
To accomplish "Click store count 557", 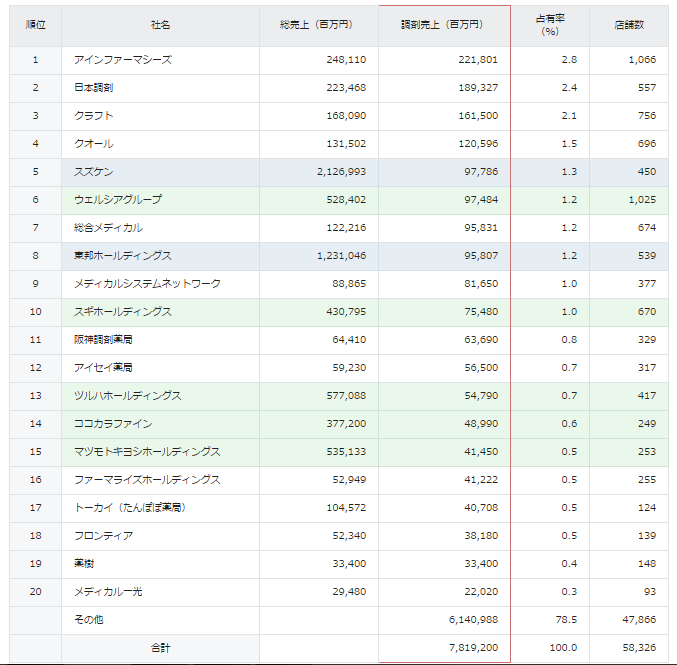I will 647,88.
